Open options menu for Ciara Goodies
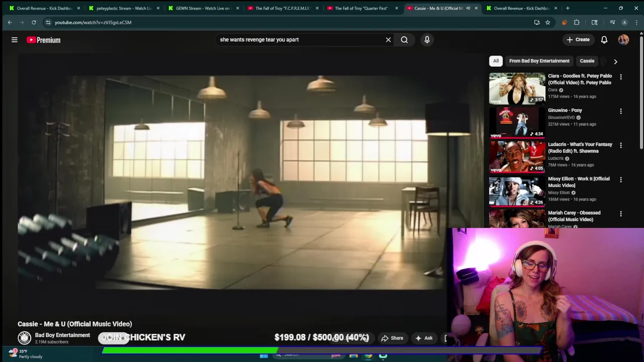 [x=621, y=77]
